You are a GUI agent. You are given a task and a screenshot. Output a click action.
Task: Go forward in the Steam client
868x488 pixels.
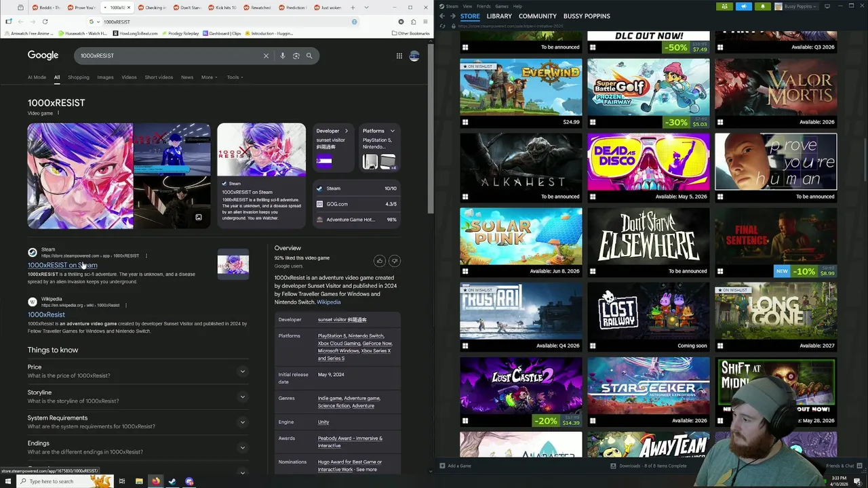453,16
